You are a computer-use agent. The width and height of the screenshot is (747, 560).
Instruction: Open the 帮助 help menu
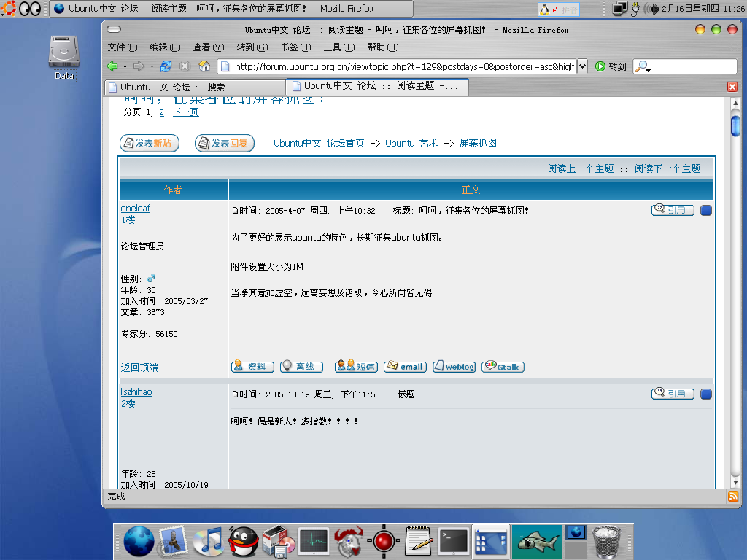(382, 47)
